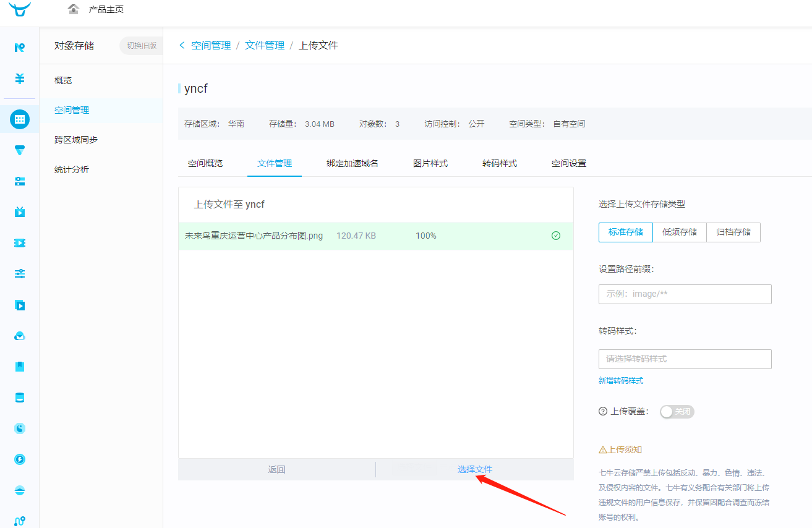Click the lightning bolt sidebar icon
Image resolution: width=812 pixels, height=528 pixels.
coord(20,459)
